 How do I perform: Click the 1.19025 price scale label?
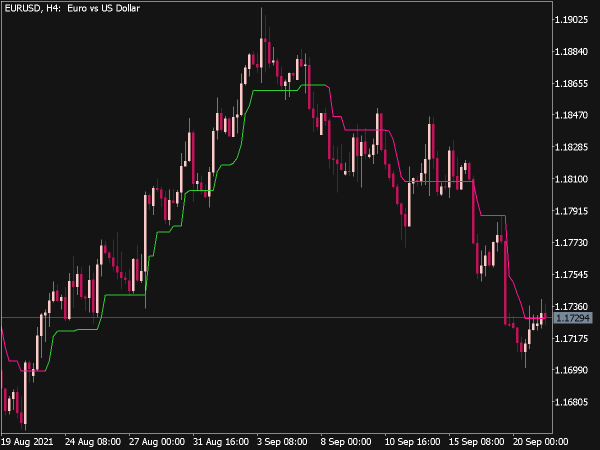(x=571, y=20)
